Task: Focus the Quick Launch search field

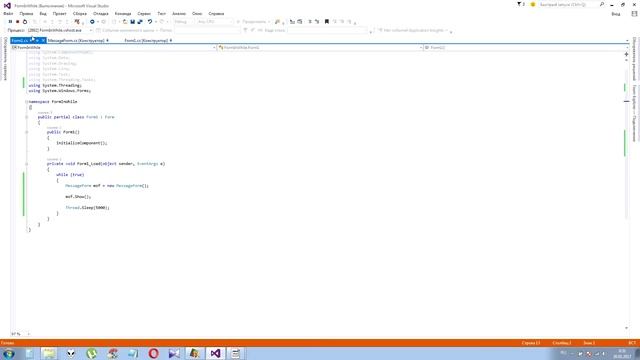Action: pos(568,4)
